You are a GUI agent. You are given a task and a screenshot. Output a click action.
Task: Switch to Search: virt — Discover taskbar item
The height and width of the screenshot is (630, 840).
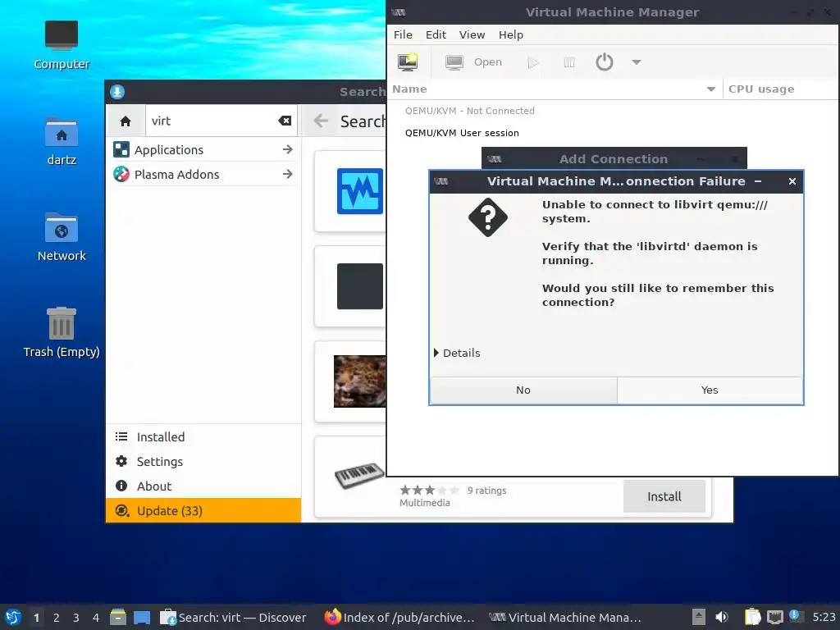click(234, 618)
